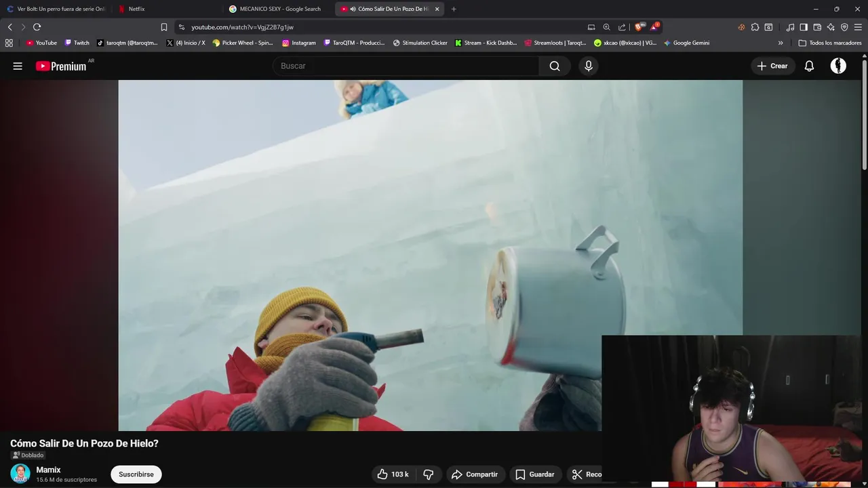Screen dimensions: 868x488
Task: Click the video player frame
Action: [x=430, y=255]
